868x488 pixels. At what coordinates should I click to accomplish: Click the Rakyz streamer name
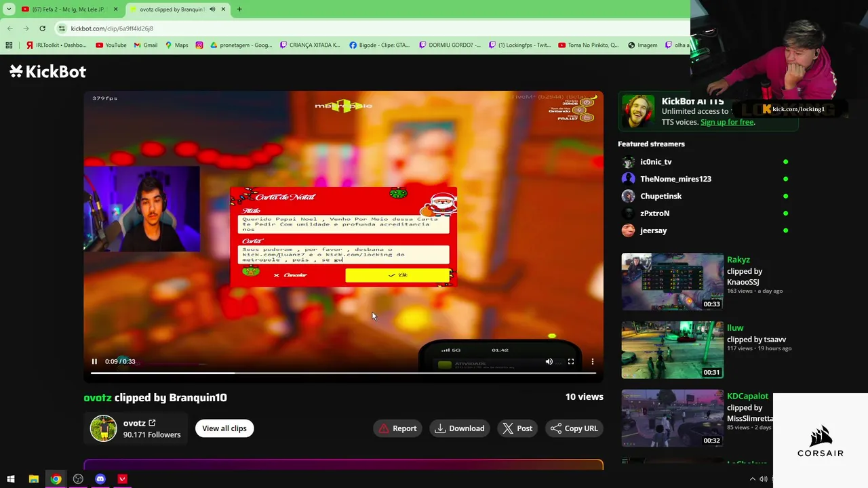click(x=738, y=260)
